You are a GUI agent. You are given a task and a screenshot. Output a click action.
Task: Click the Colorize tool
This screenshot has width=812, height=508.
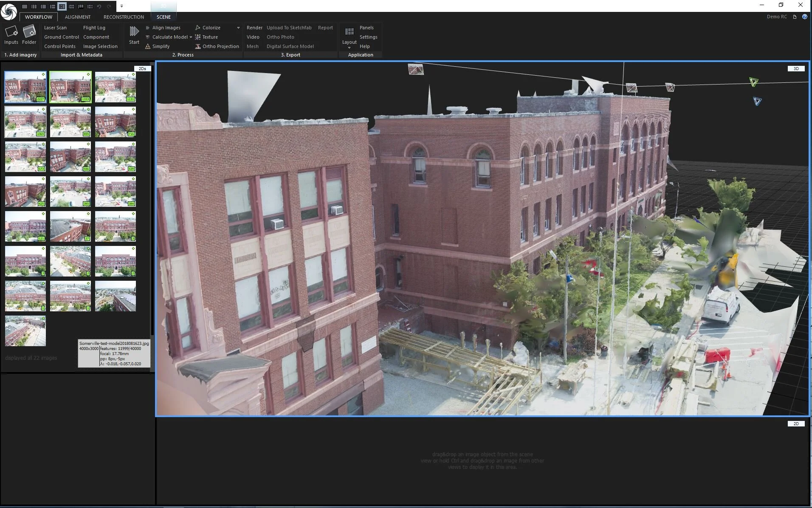pos(208,28)
